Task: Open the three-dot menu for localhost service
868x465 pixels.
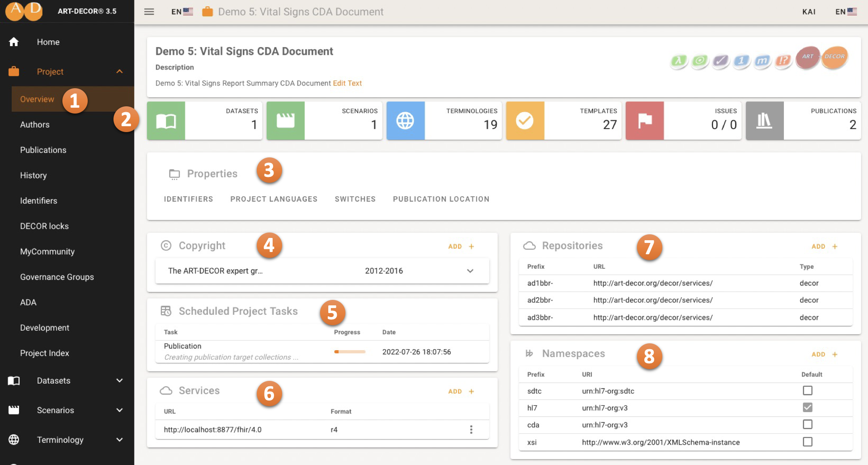Action: click(x=471, y=430)
